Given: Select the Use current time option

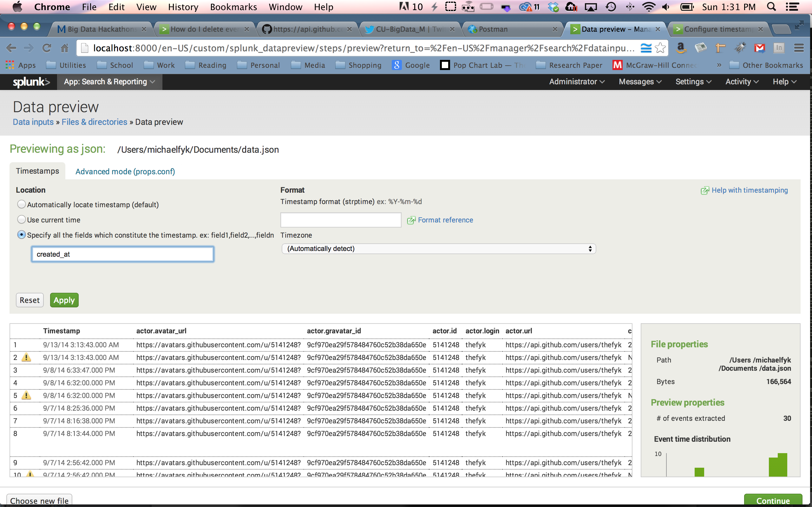Looking at the screenshot, I should pyautogui.click(x=22, y=220).
